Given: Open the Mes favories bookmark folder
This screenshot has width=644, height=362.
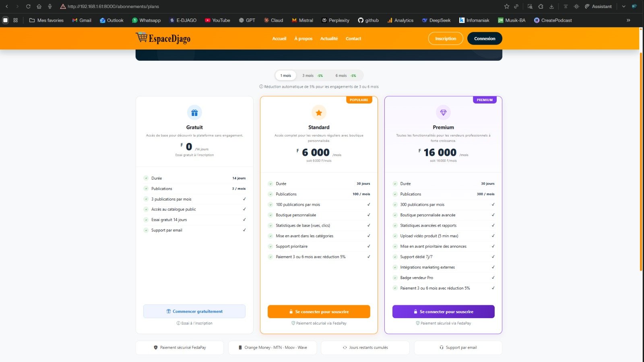Looking at the screenshot, I should pos(46,20).
